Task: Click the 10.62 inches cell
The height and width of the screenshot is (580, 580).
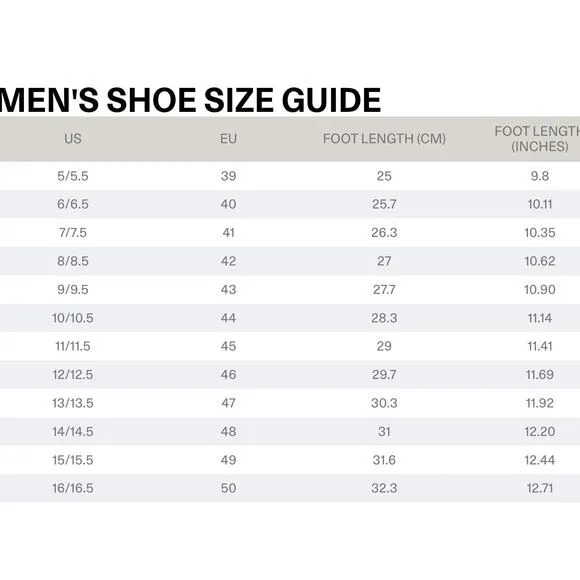Action: 540,261
